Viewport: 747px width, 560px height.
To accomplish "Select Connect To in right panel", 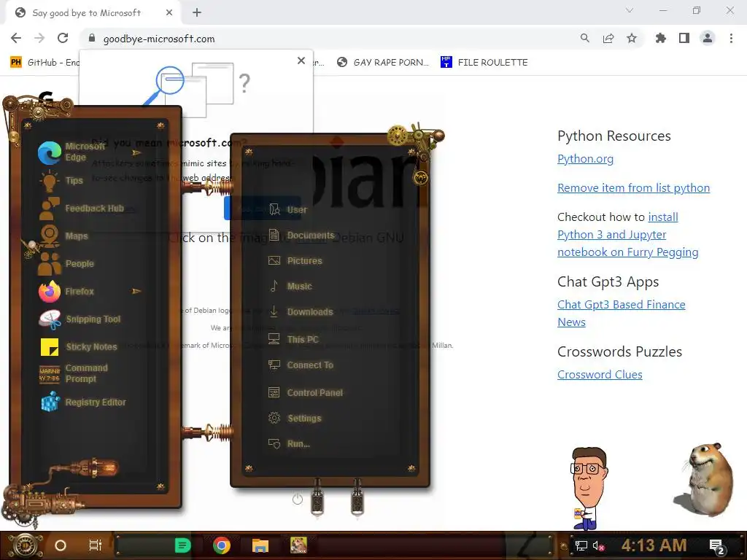I will 301,365.
